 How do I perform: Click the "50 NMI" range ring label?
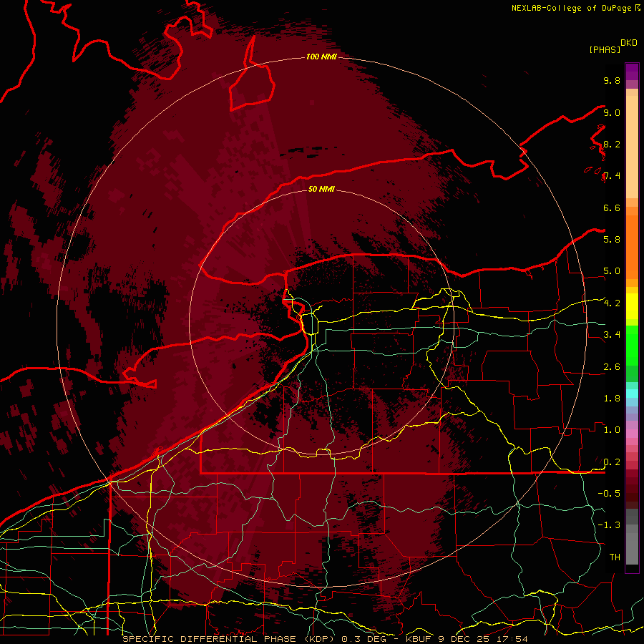click(321, 189)
